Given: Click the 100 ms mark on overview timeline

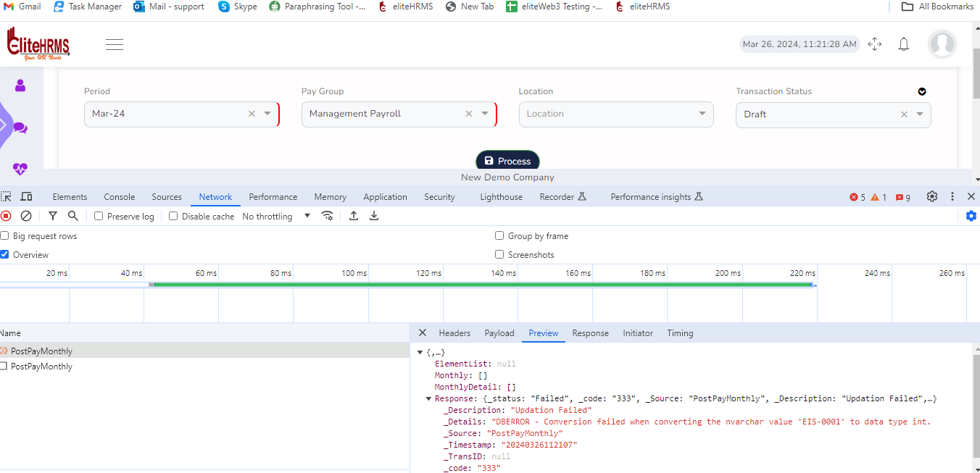Looking at the screenshot, I should (354, 273).
